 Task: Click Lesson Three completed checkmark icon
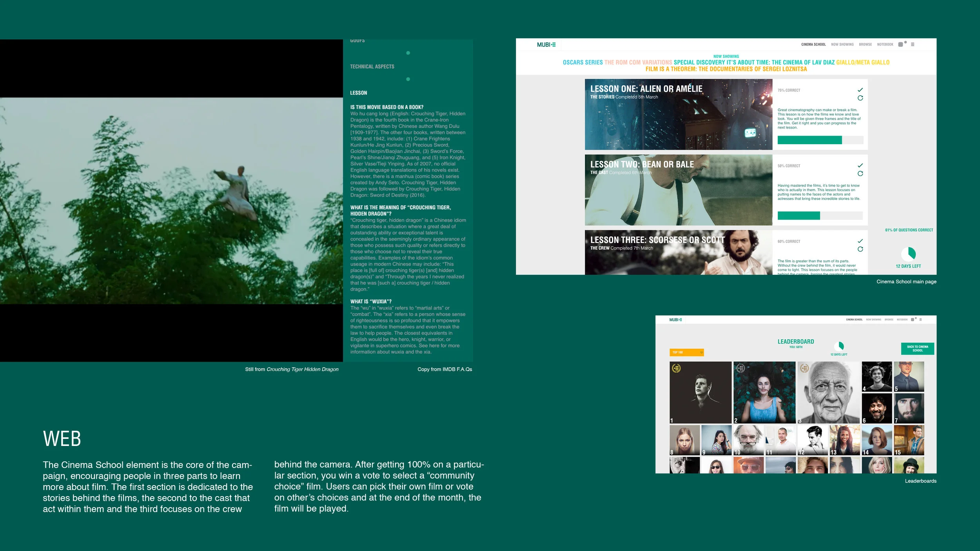860,241
